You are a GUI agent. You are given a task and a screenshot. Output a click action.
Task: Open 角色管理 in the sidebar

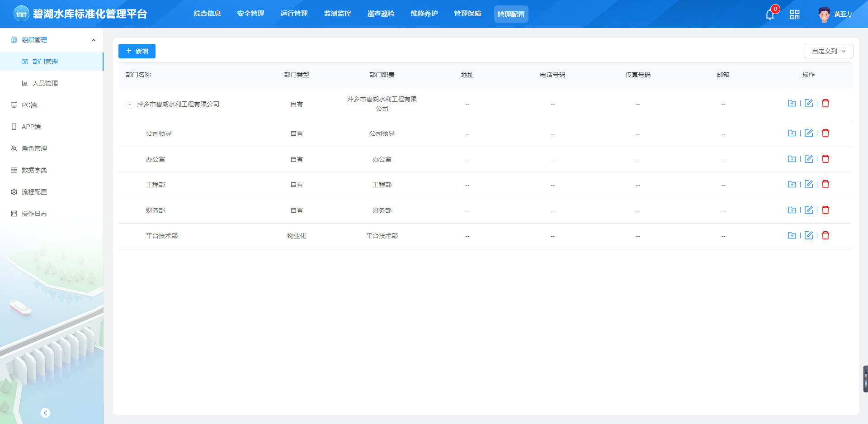[x=52, y=148]
